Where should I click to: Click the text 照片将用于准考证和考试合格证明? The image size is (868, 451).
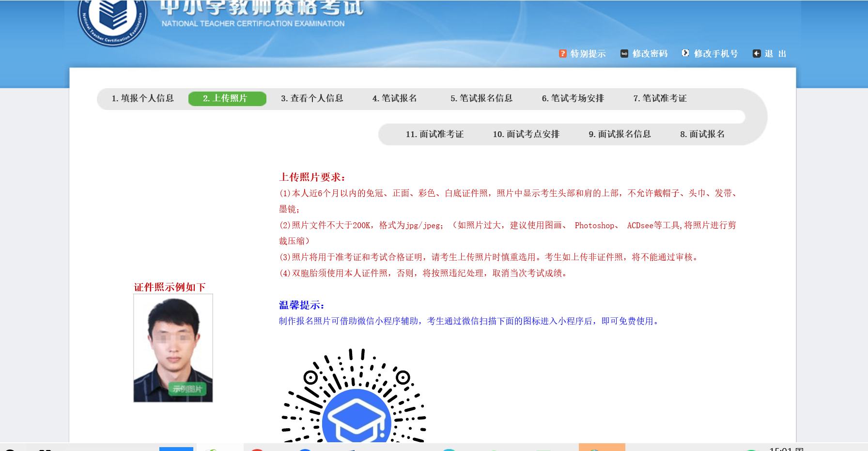[357, 257]
